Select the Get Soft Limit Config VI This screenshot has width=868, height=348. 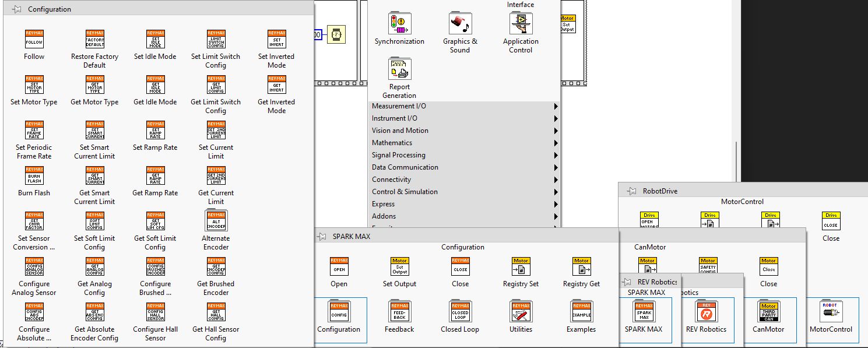pyautogui.click(x=156, y=221)
